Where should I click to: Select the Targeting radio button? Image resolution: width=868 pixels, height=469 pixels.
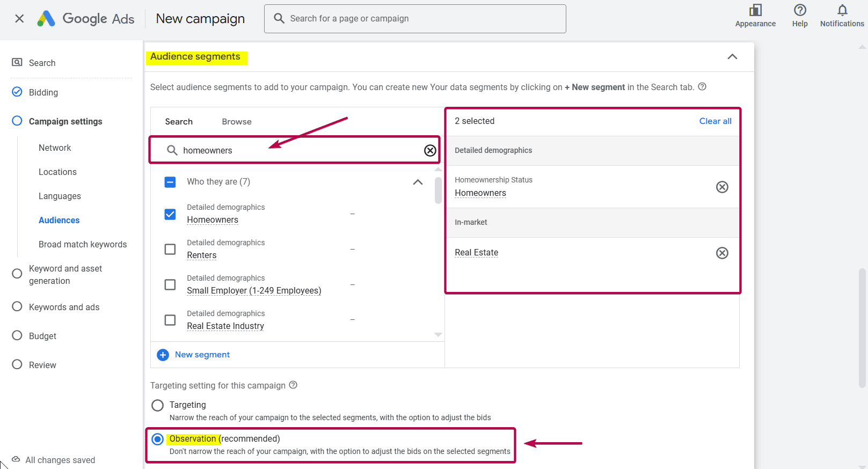pyautogui.click(x=157, y=405)
